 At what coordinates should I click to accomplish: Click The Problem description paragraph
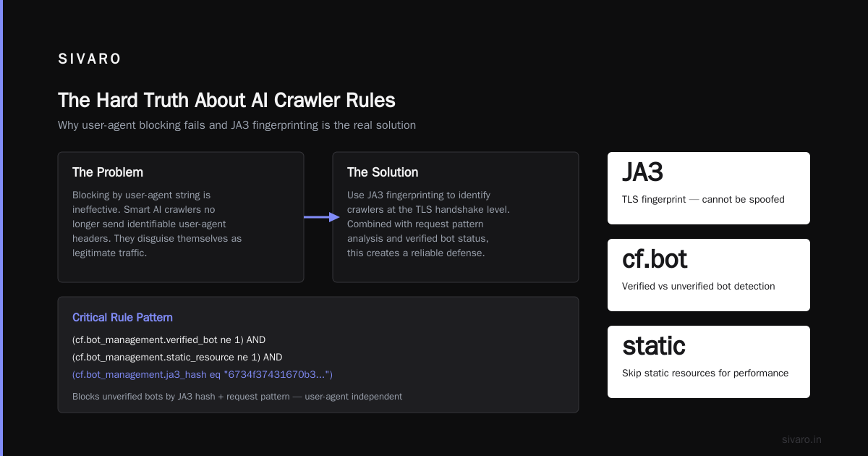157,224
